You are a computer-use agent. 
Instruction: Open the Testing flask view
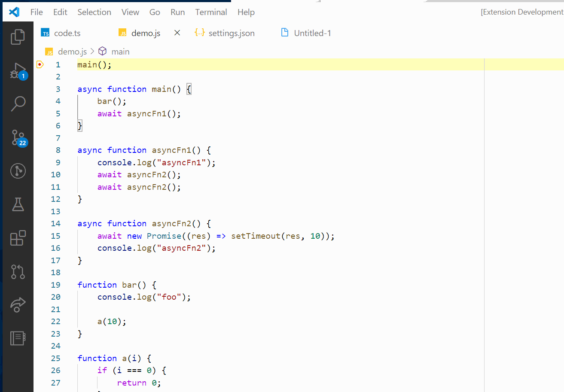click(x=18, y=204)
